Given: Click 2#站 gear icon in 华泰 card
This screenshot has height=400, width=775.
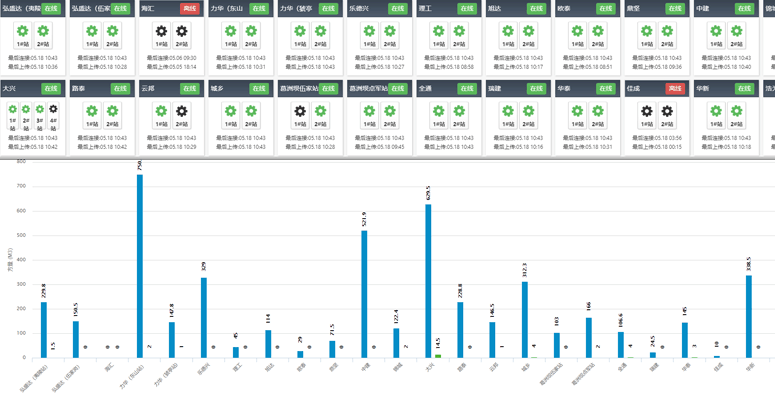Looking at the screenshot, I should point(598,112).
